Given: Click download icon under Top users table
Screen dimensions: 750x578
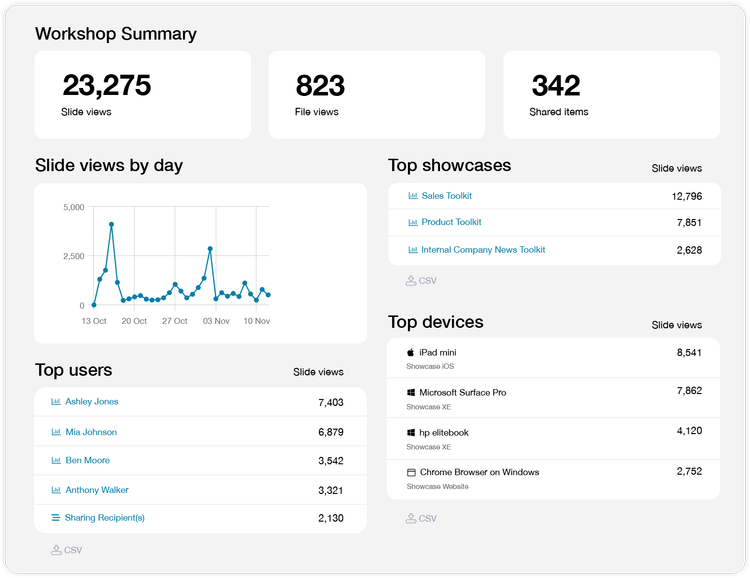Looking at the screenshot, I should pos(56,550).
